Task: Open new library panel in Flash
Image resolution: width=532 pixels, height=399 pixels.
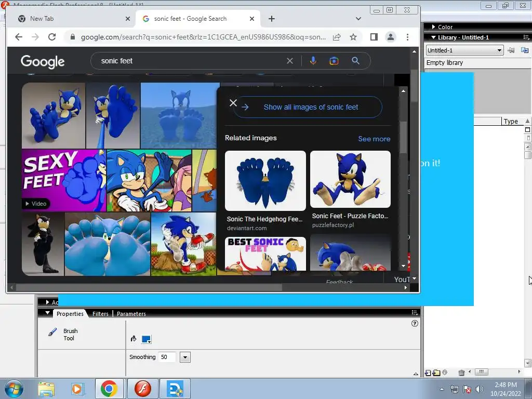Action: [x=525, y=50]
